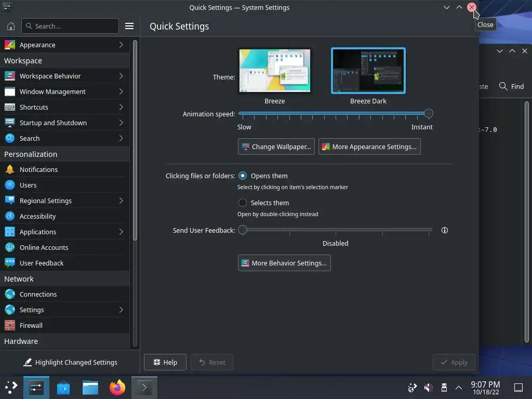Click the Search magnifier icon in sidebar list
The height and width of the screenshot is (399, 532).
coord(9,138)
